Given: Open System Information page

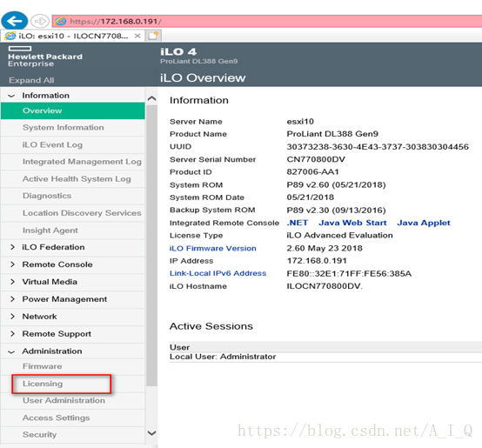Looking at the screenshot, I should (x=73, y=128).
